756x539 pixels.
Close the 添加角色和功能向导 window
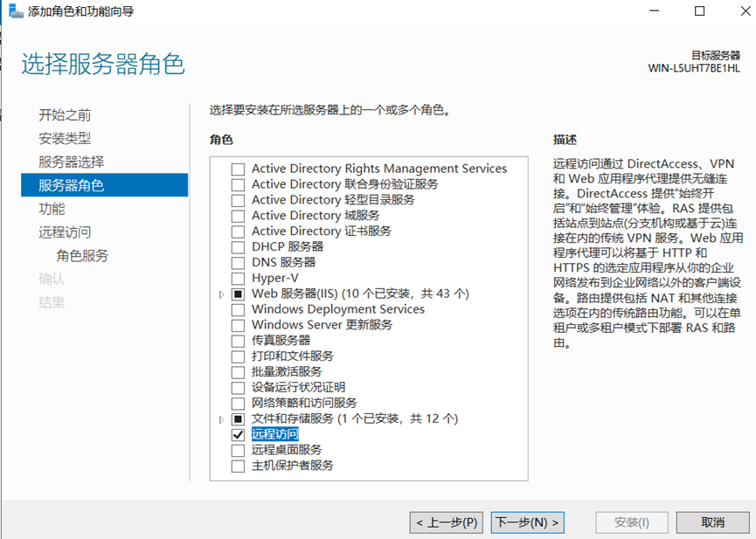[746, 11]
